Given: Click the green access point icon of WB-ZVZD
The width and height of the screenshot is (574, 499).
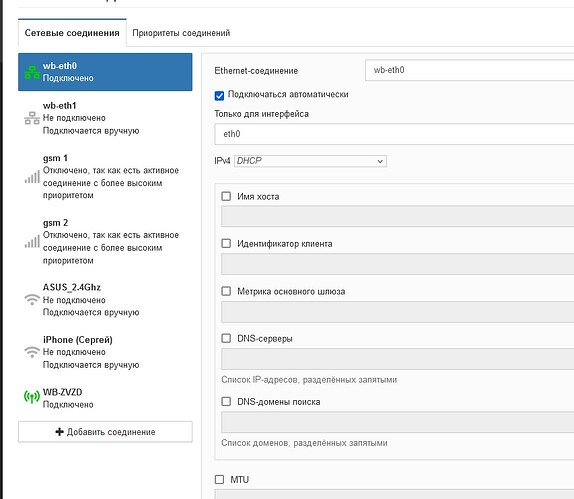Looking at the screenshot, I should (32, 396).
